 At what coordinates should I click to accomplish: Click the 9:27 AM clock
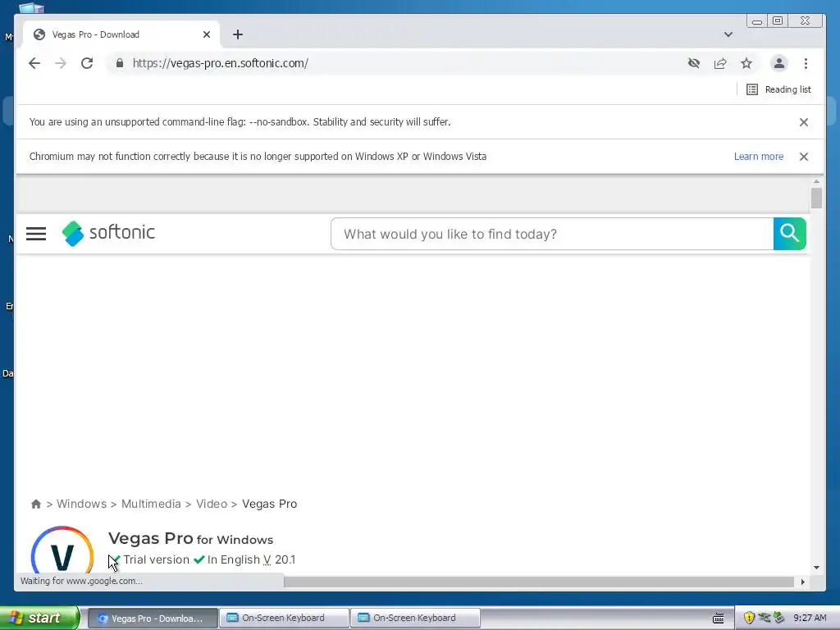pyautogui.click(x=810, y=618)
